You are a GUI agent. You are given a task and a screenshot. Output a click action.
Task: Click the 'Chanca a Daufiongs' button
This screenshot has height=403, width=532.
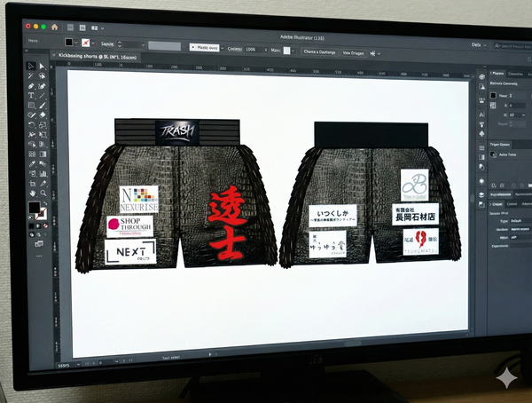pos(319,52)
